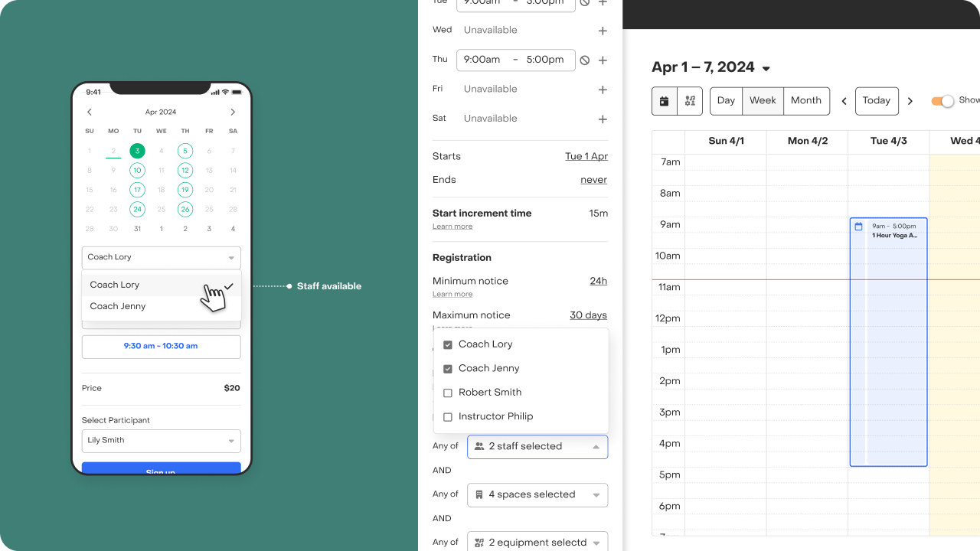
Task: Choose Coach Jenny in phone dropdown list
Action: click(x=162, y=306)
